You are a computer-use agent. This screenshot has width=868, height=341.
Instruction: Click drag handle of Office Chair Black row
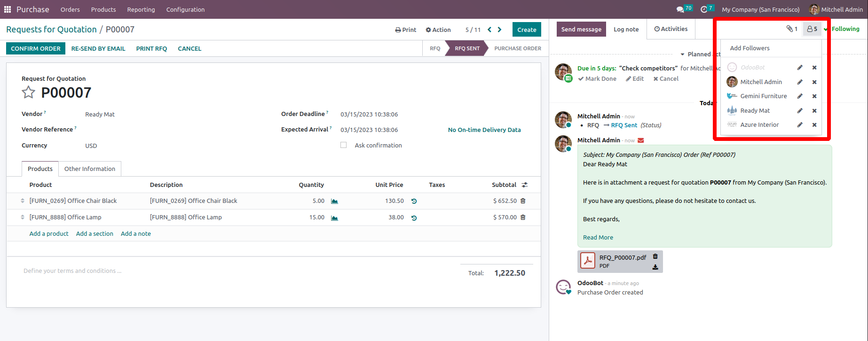(x=23, y=201)
